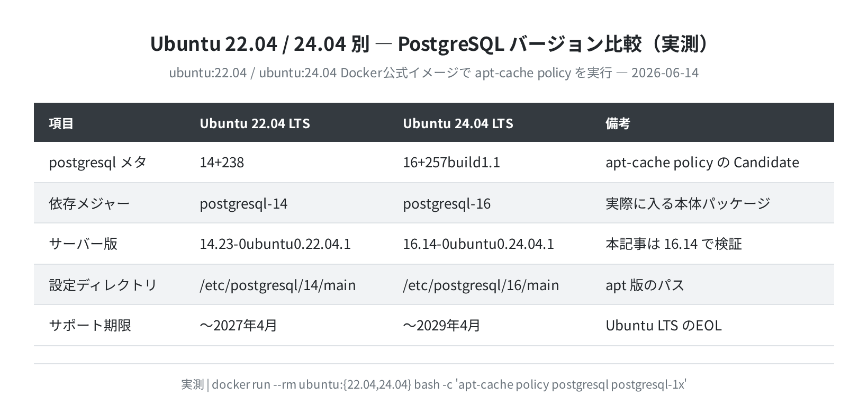Click the /etc/postgresql/14/main path cell
Screen dimensions: 868x413
tap(278, 285)
